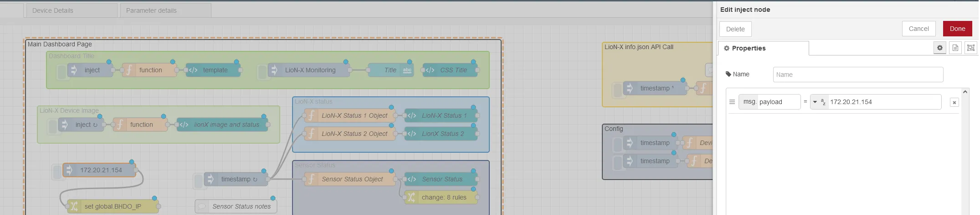
Task: Select the Title text node
Action: click(x=391, y=70)
